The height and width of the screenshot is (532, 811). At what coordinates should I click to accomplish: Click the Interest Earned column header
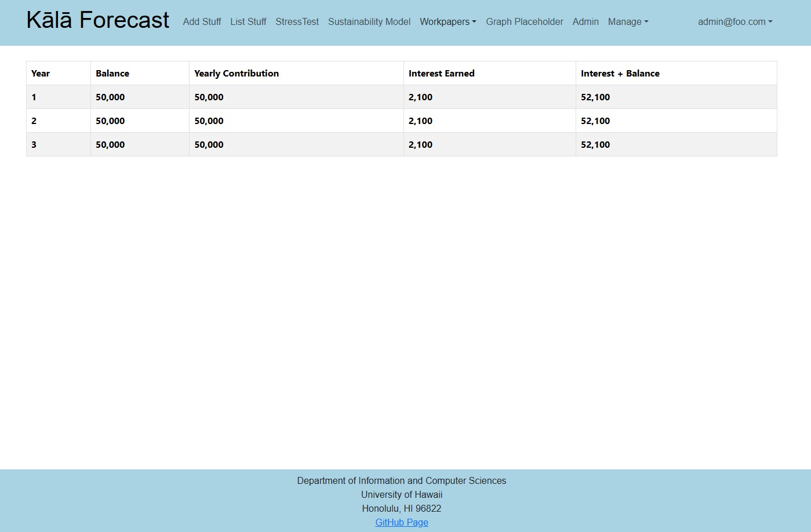coord(441,74)
